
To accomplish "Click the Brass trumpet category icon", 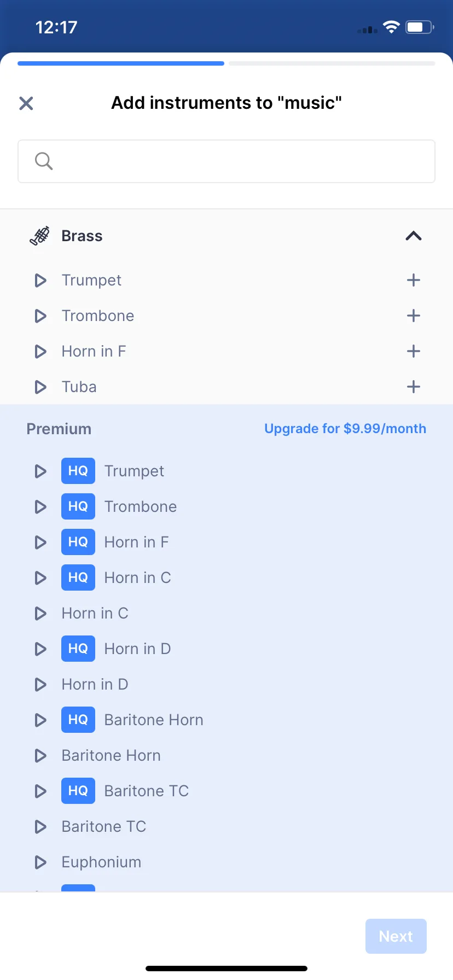I will [x=40, y=236].
